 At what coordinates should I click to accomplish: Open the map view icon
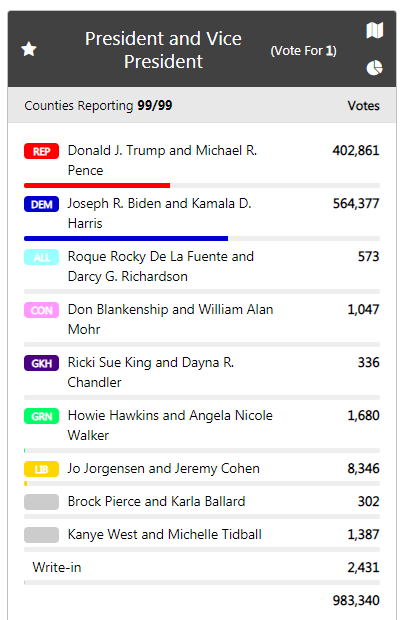[x=375, y=30]
